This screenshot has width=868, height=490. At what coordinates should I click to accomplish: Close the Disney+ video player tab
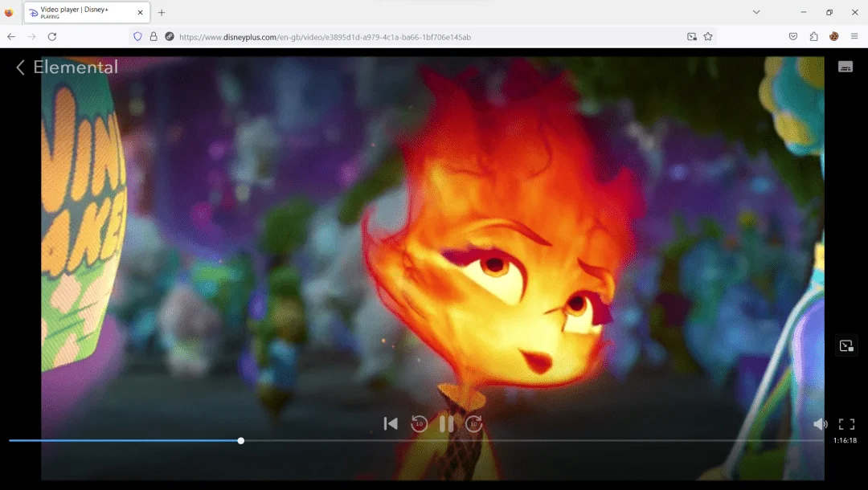(140, 12)
